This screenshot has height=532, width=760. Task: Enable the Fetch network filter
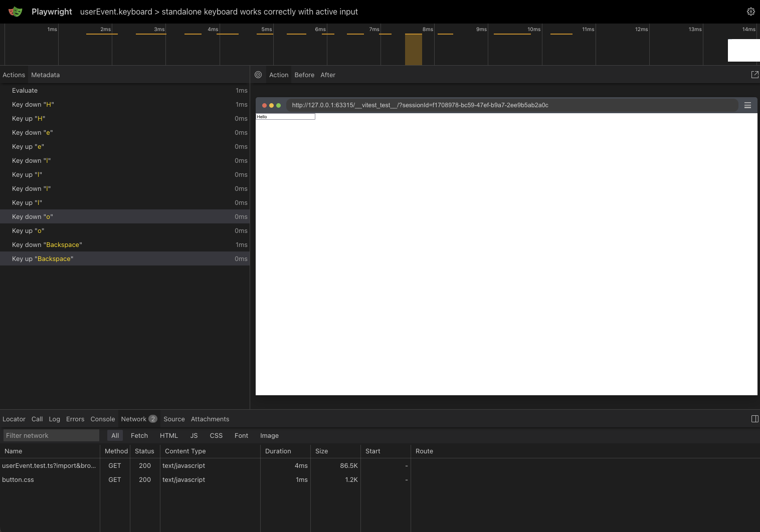point(139,435)
